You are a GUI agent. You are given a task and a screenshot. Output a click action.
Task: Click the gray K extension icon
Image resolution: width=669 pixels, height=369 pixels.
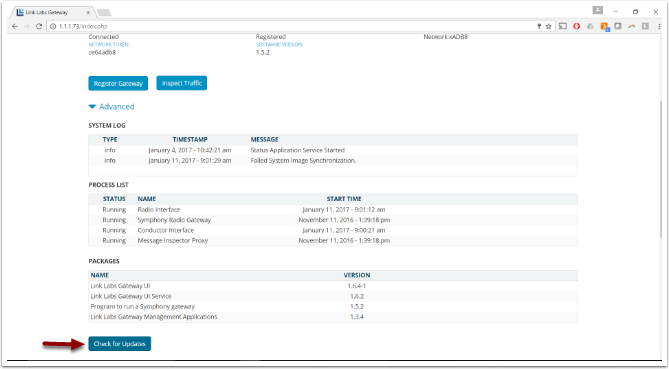point(646,26)
